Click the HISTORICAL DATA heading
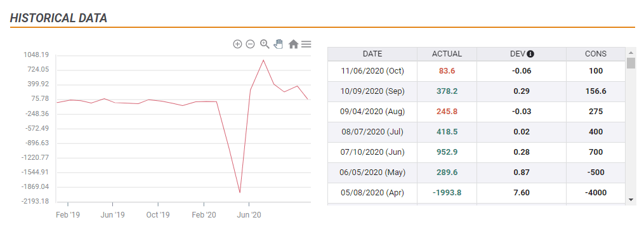The image size is (644, 241). [x=59, y=18]
